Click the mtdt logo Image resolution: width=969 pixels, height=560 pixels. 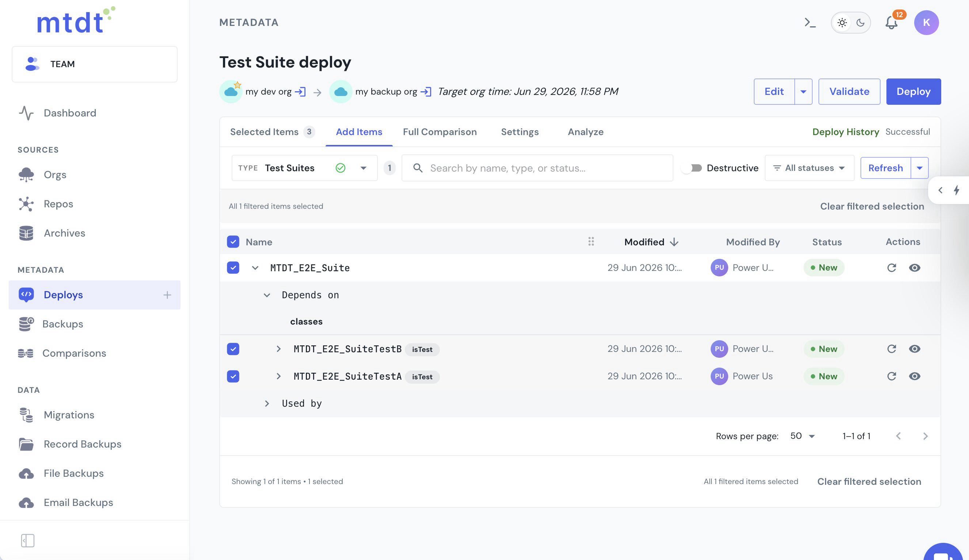point(76,20)
